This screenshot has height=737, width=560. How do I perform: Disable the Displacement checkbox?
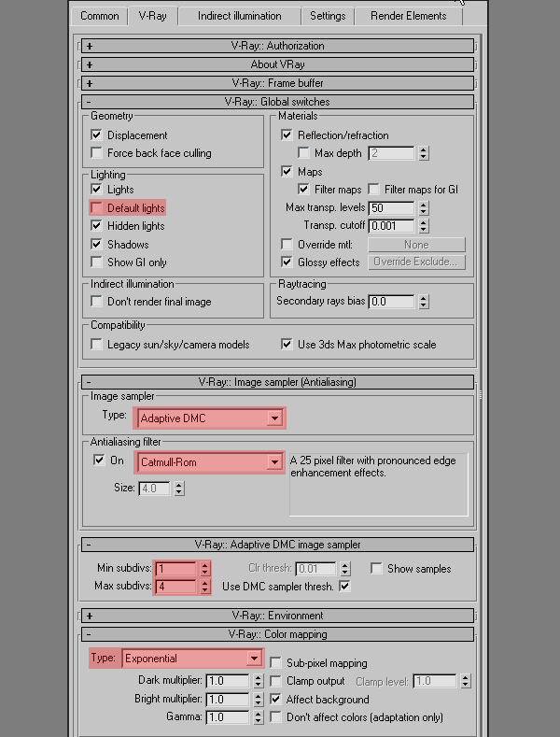pyautogui.click(x=97, y=135)
